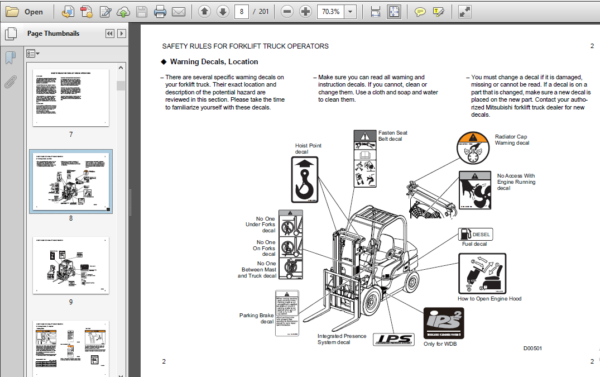Click the Open folder icon
This screenshot has width=600, height=377.
12,12
